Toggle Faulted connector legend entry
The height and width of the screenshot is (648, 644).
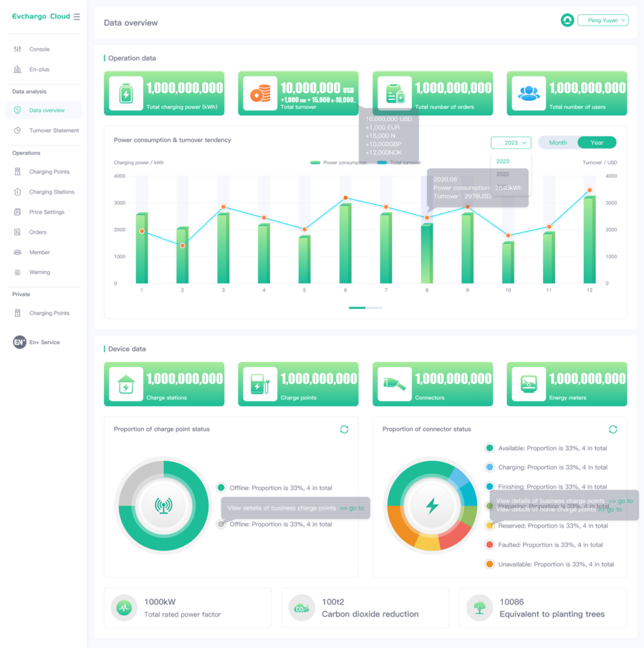point(543,545)
